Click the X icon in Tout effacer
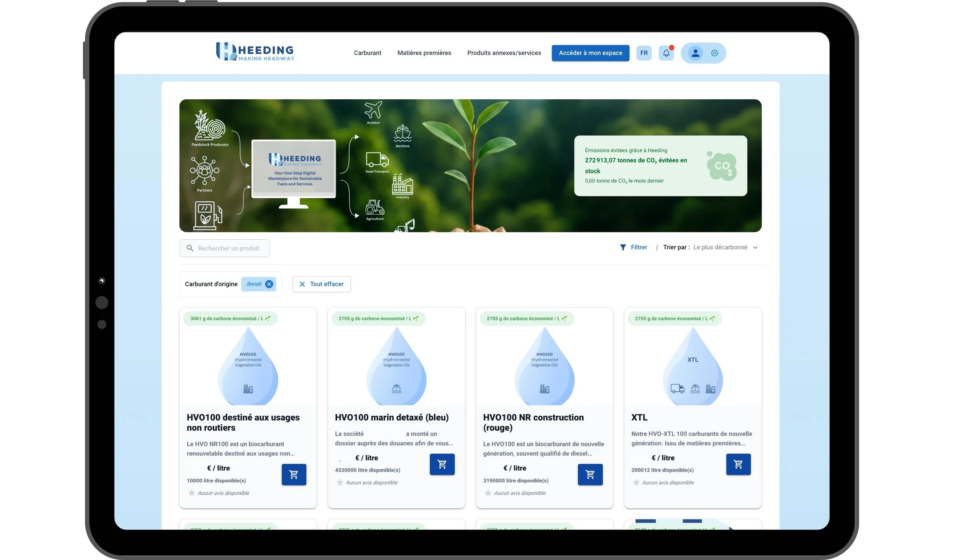 pos(302,284)
